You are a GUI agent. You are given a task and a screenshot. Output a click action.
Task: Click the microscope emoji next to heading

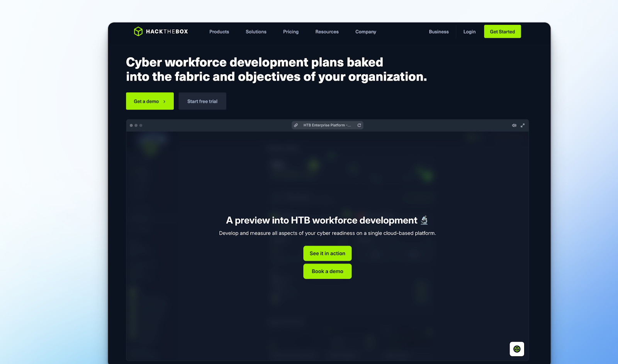[424, 220]
